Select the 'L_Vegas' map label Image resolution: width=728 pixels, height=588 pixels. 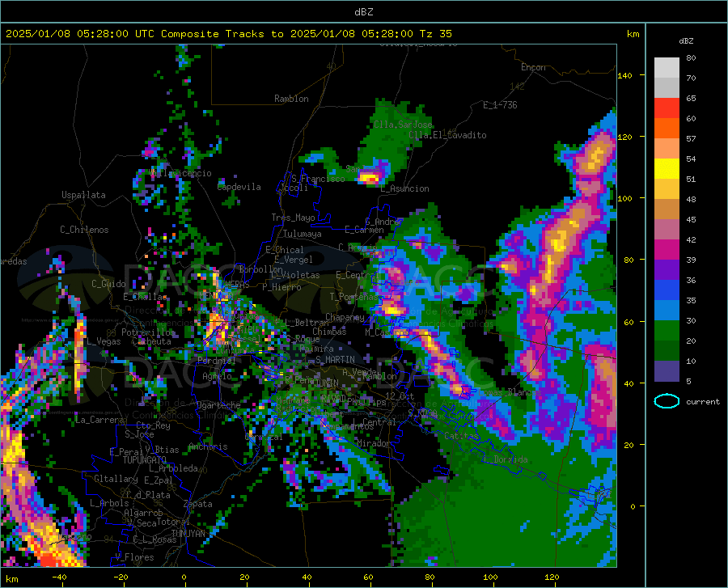pyautogui.click(x=104, y=341)
